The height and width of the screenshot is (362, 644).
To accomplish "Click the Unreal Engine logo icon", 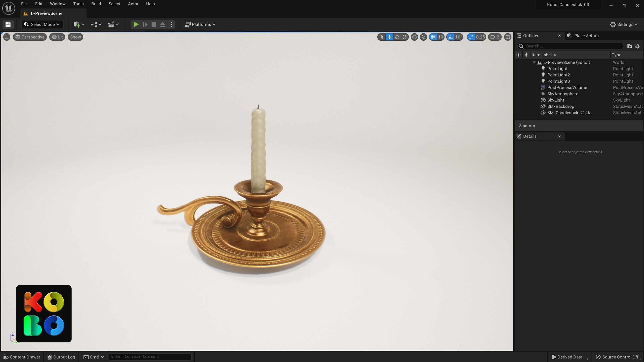I will (x=9, y=8).
